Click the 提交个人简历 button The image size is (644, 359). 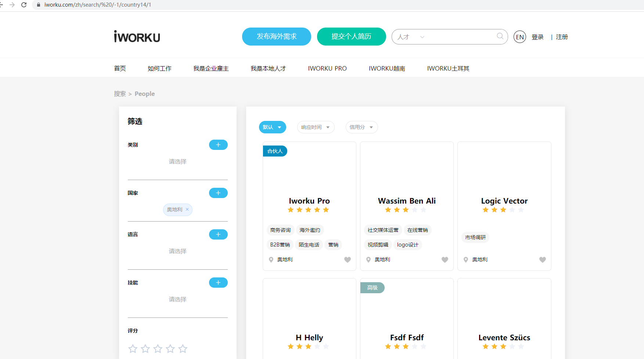(352, 36)
